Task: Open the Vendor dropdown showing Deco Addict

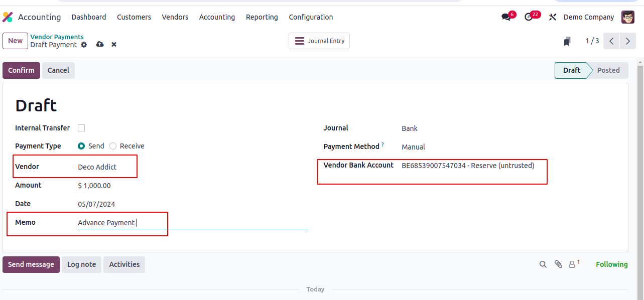Action: click(x=192, y=167)
